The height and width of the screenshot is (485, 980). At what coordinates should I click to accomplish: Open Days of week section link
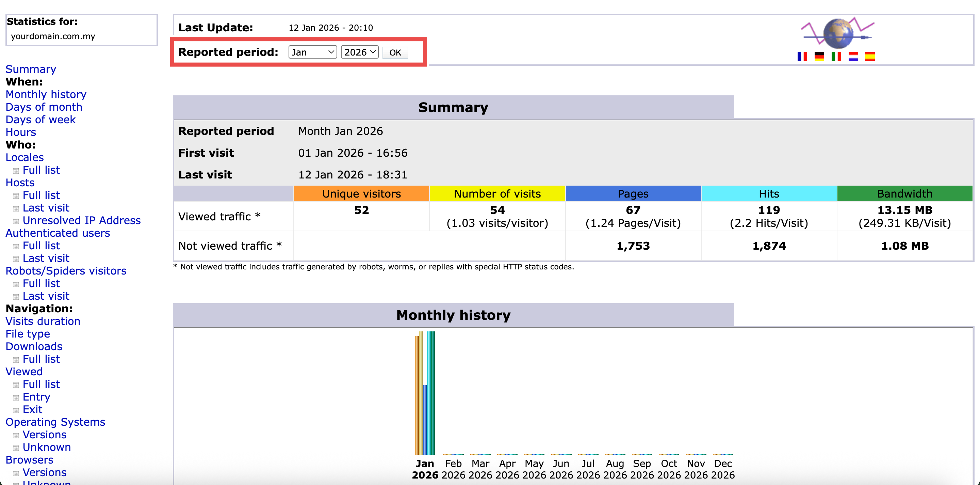41,120
